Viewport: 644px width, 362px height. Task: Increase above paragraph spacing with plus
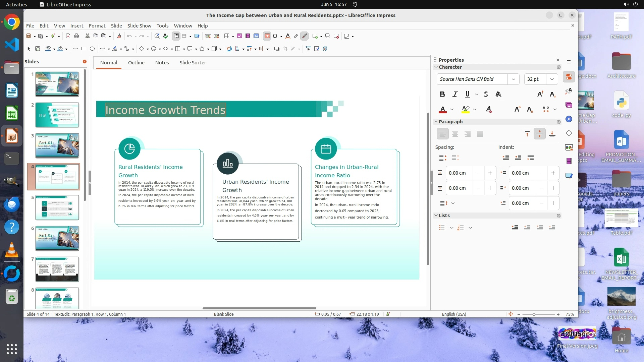(x=490, y=173)
